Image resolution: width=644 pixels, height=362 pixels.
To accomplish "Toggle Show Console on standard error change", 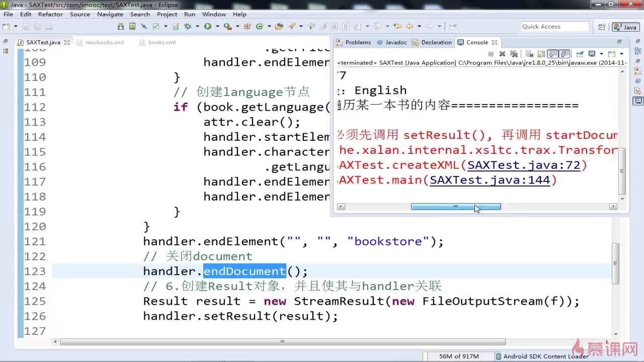I will tap(565, 54).
